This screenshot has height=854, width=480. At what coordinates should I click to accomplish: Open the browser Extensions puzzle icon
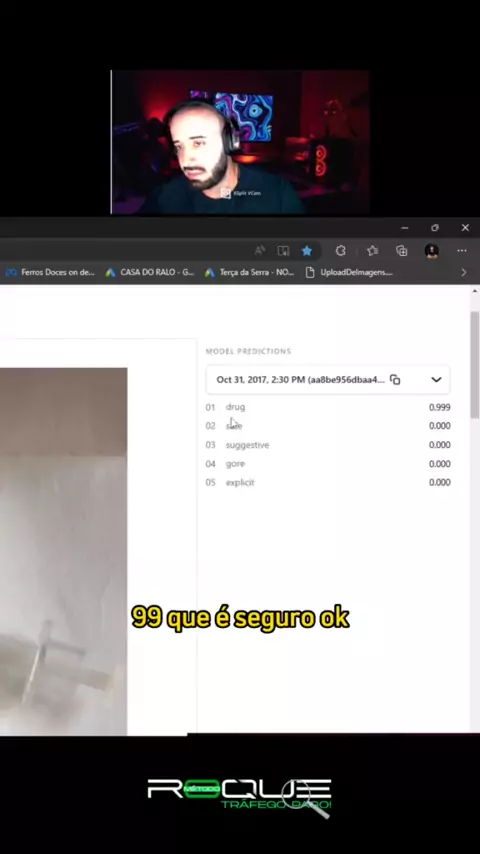tap(341, 251)
